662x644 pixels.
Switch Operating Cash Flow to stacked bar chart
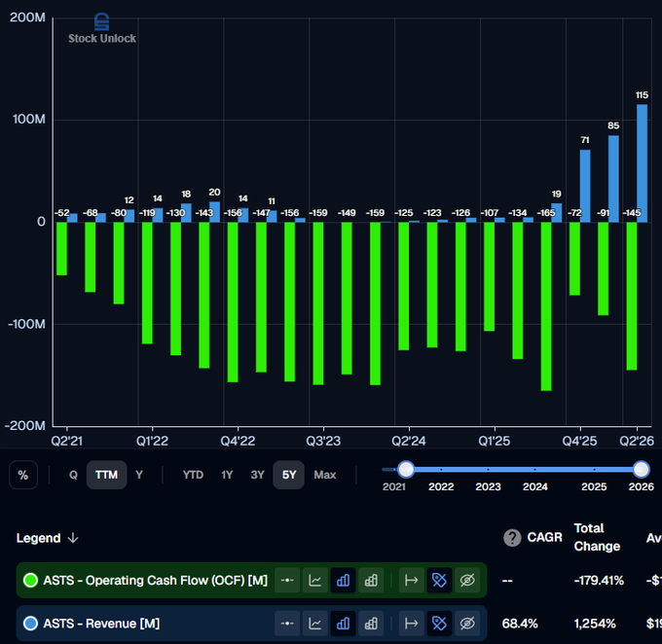tap(371, 580)
